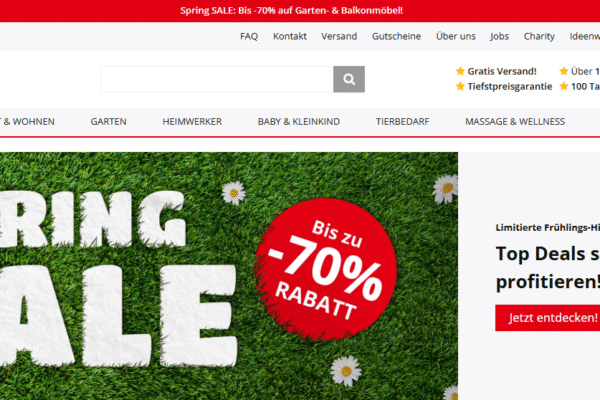Click the Spring Sale grass banner image
Image resolution: width=600 pixels, height=400 pixels.
tap(229, 276)
